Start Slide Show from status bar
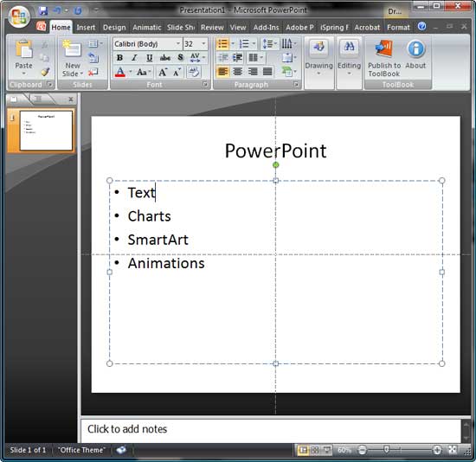The width and height of the screenshot is (476, 462). (326, 450)
